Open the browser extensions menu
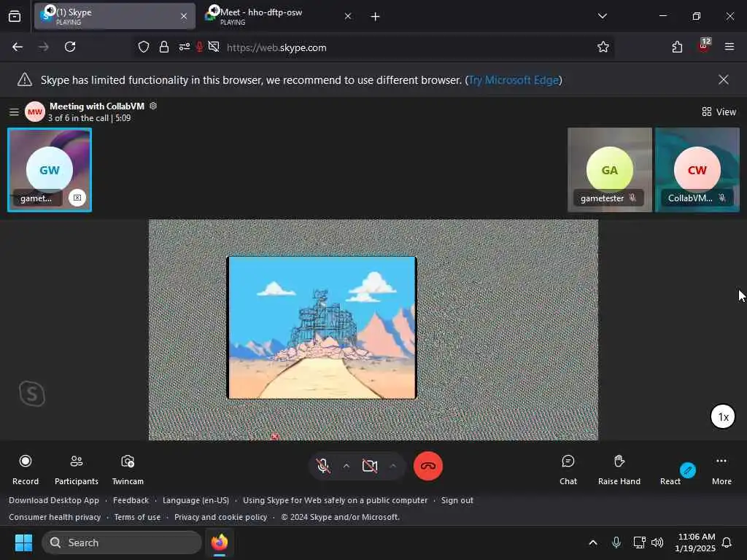The image size is (747, 560). click(677, 47)
